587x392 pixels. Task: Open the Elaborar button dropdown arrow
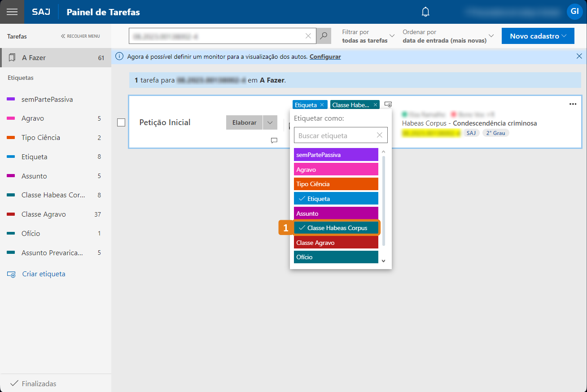point(270,122)
